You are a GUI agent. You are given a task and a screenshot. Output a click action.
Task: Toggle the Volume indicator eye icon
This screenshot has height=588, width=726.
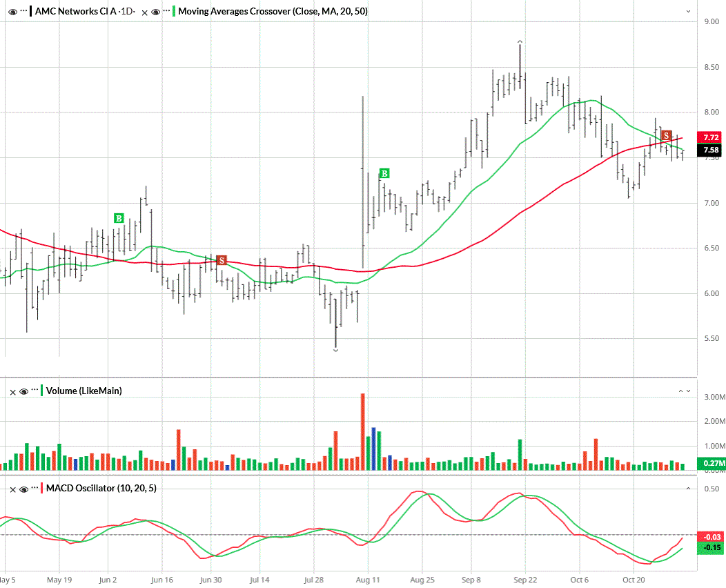(23, 391)
